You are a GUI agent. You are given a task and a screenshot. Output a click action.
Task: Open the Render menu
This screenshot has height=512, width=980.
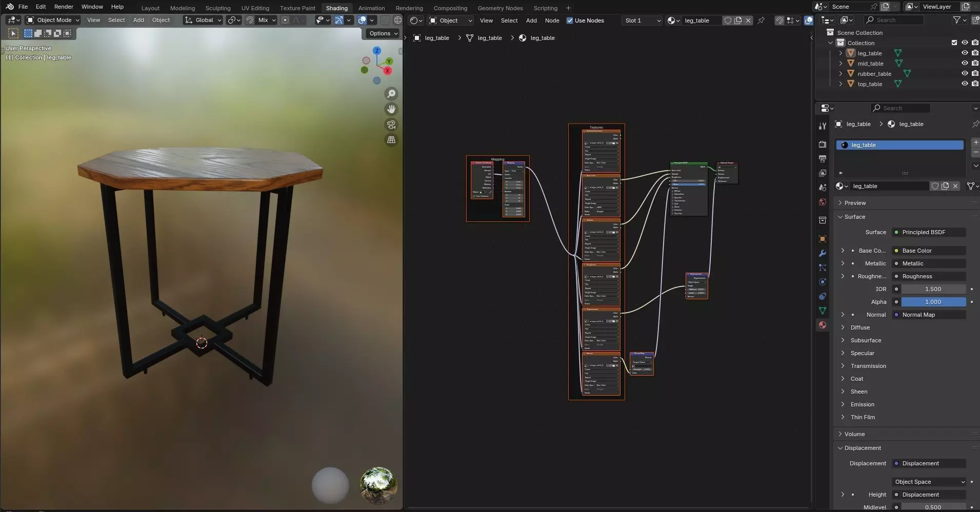pos(64,7)
